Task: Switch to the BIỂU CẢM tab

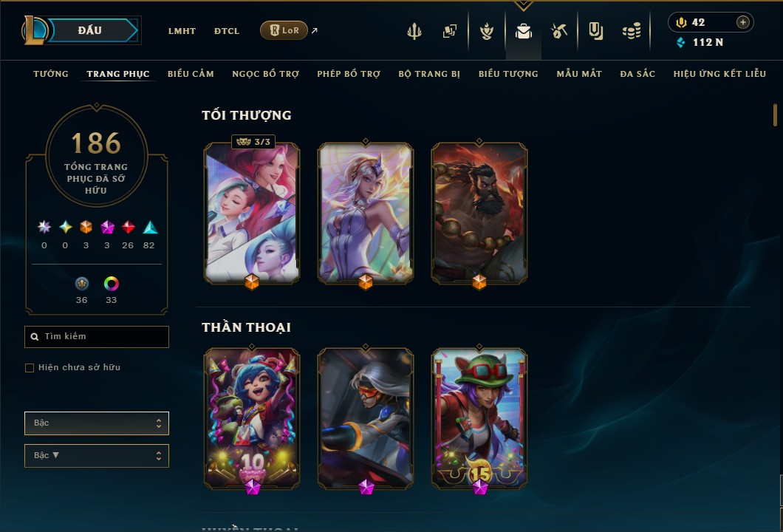Action: 191,74
